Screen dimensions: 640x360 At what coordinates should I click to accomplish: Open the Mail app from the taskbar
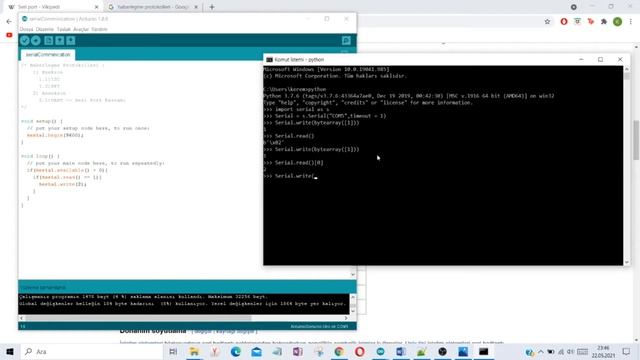coord(256,351)
